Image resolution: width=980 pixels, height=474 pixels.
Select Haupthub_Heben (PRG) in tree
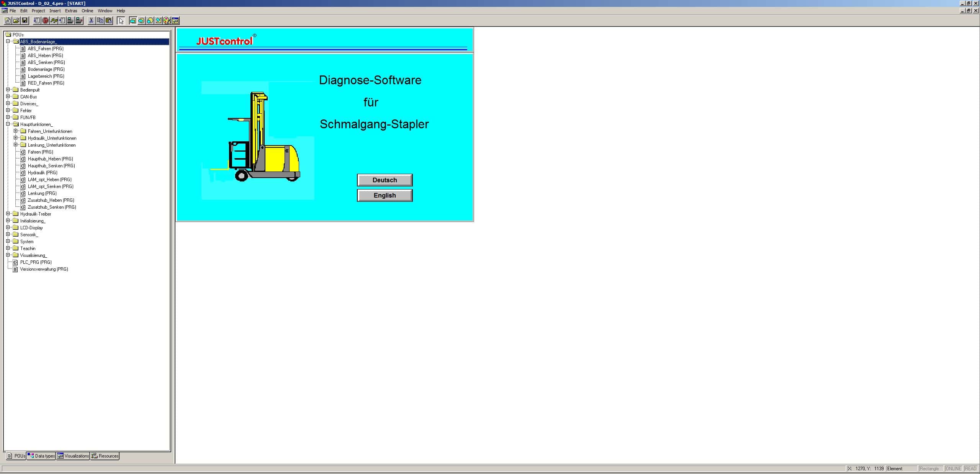click(50, 159)
